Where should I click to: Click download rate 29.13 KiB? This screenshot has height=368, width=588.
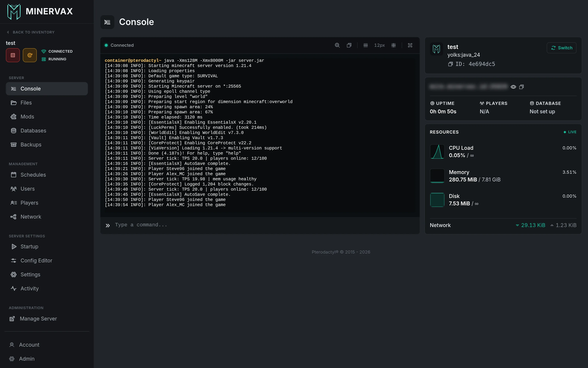[x=530, y=225]
